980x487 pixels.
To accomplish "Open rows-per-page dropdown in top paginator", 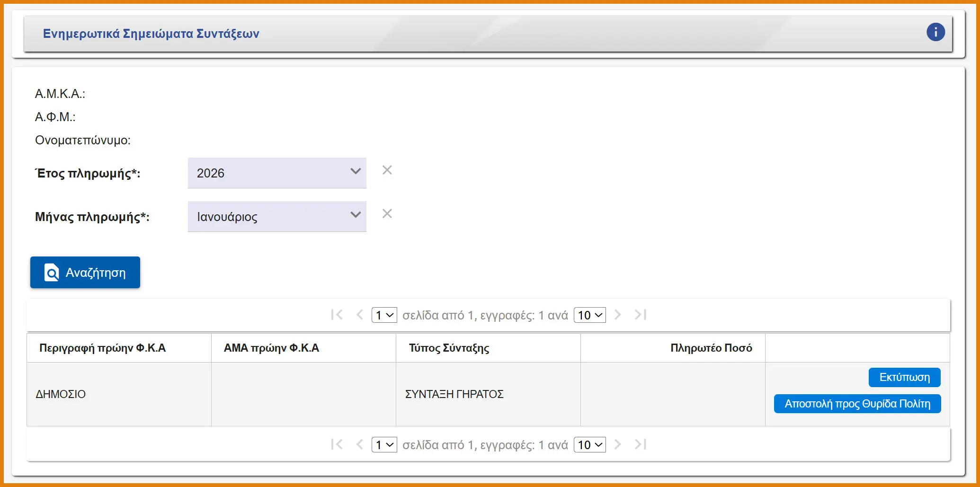I will [x=590, y=315].
